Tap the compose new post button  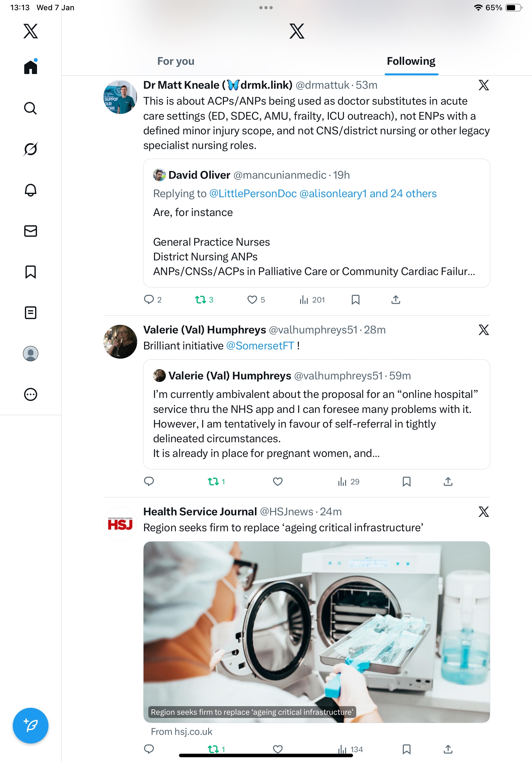31,726
